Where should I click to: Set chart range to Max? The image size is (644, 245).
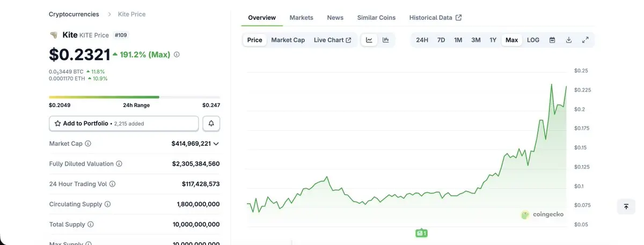click(512, 40)
